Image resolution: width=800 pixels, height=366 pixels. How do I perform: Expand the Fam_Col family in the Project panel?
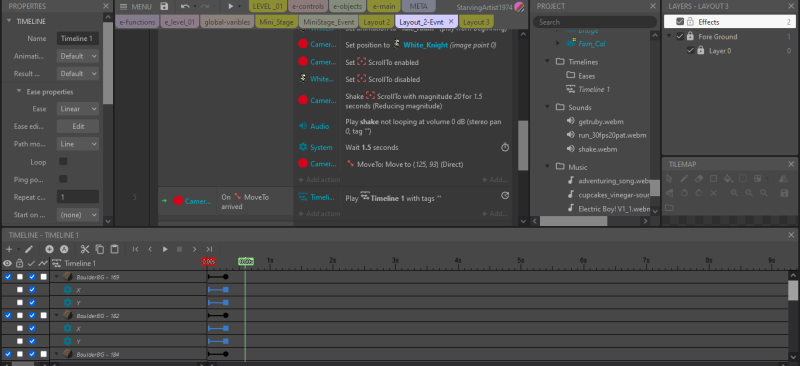pos(558,44)
